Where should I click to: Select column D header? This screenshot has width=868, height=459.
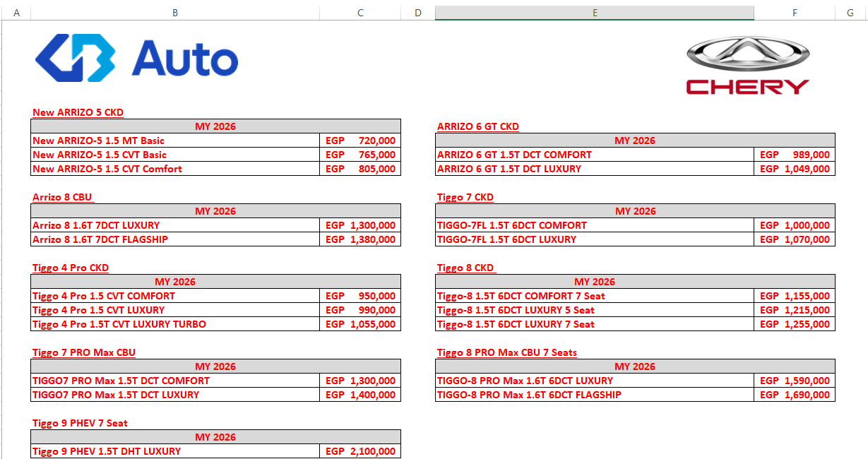tap(417, 13)
